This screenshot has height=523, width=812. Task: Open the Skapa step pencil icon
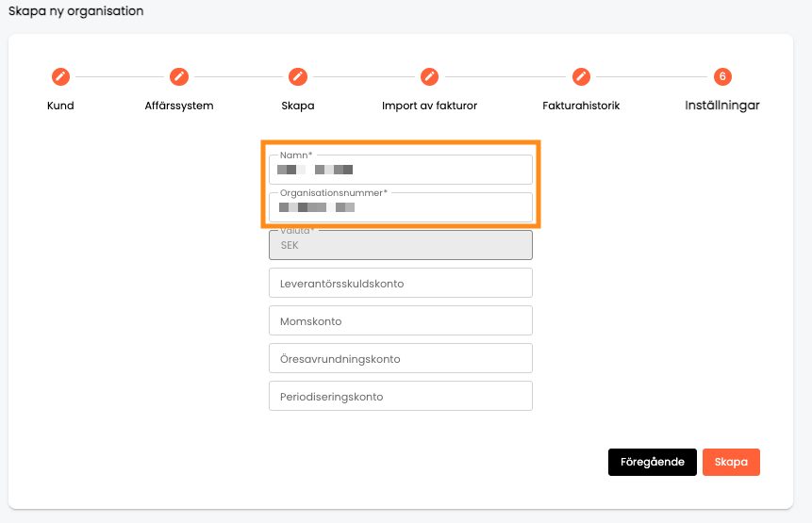coord(298,76)
